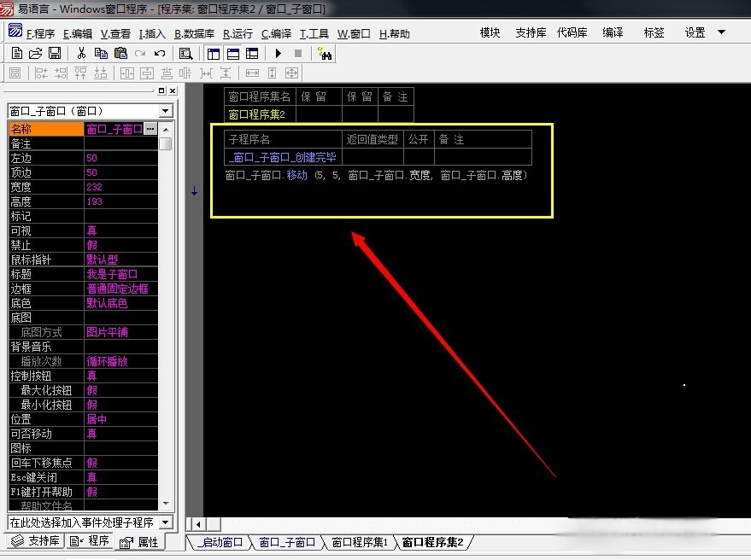Open dropdown arrow next to 设置
This screenshot has width=751, height=560.
click(x=722, y=32)
